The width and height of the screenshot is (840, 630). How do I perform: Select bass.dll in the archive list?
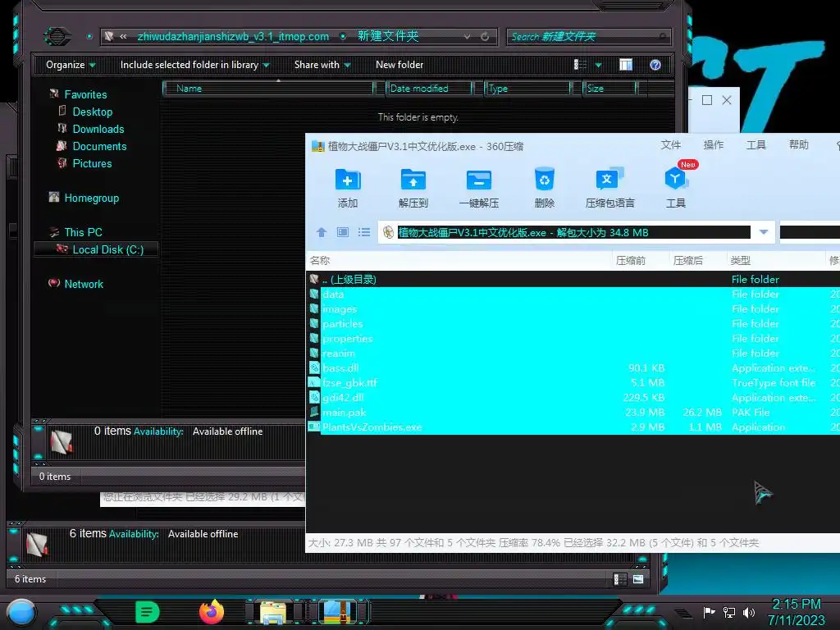tap(573, 368)
